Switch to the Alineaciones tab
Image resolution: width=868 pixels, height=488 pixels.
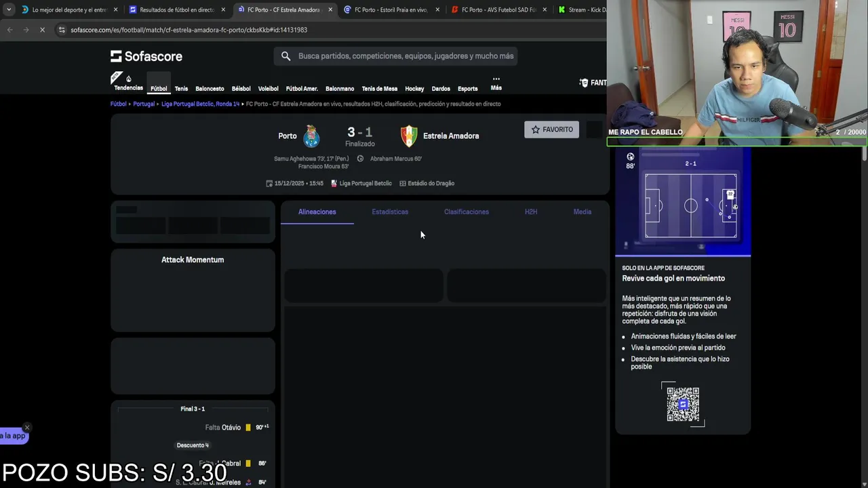point(317,212)
